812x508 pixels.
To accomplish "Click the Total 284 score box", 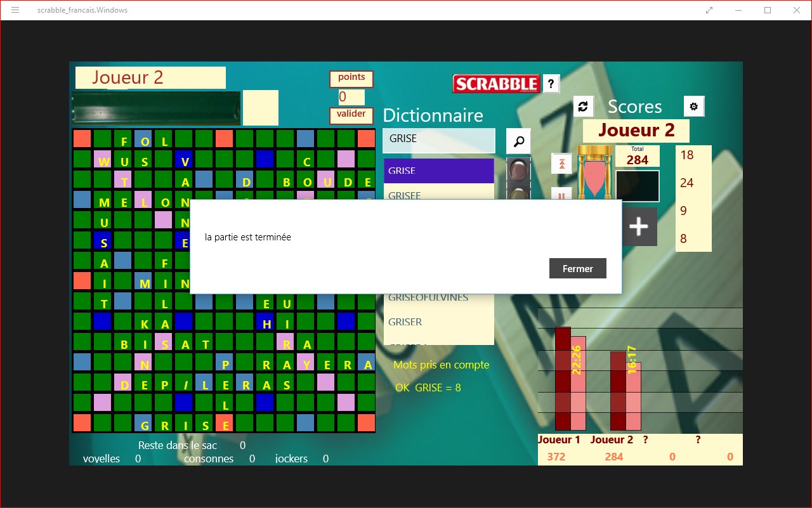I will click(x=637, y=156).
